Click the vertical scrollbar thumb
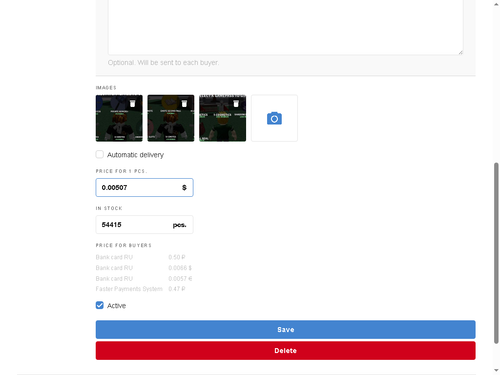 [496, 253]
